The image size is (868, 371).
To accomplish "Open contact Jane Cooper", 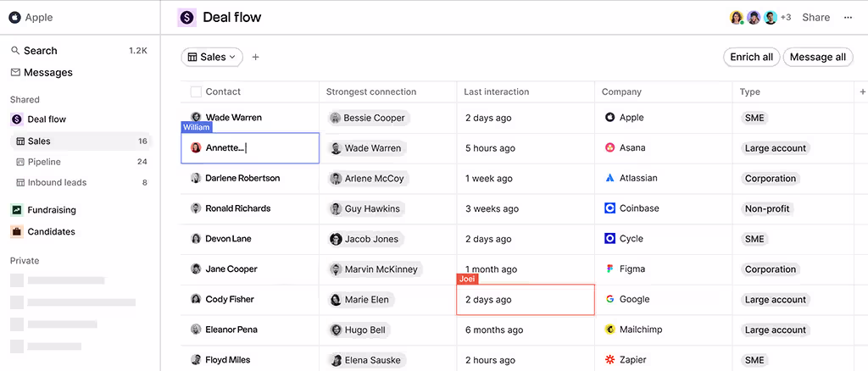I will point(231,269).
